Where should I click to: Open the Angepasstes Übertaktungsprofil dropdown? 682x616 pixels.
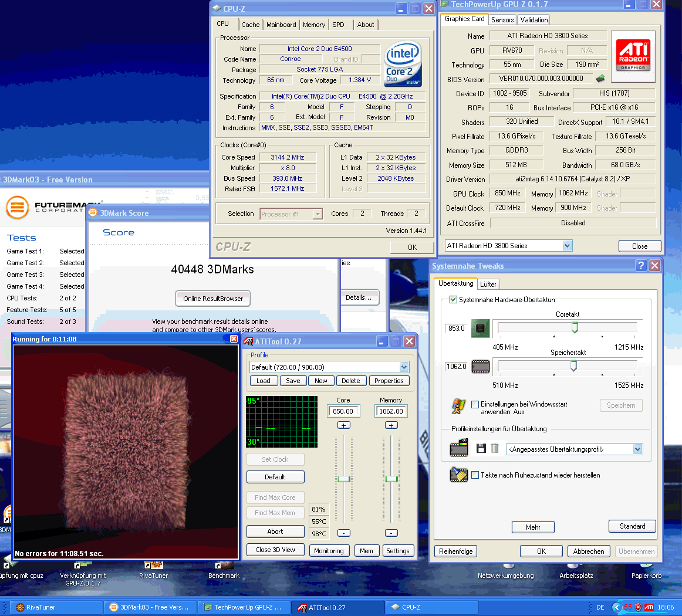pos(637,449)
